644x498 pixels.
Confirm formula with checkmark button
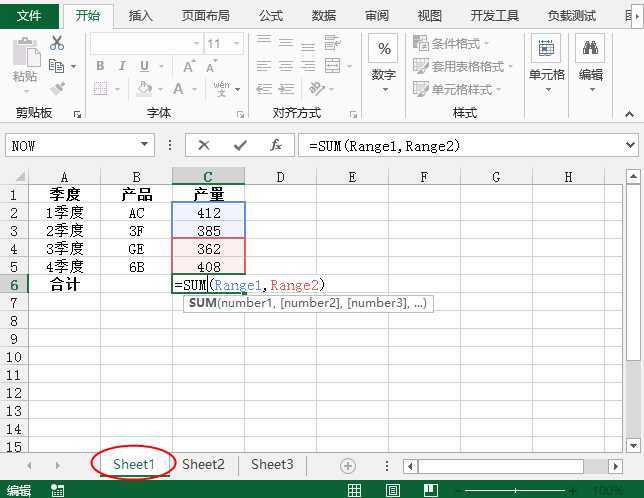[x=240, y=145]
